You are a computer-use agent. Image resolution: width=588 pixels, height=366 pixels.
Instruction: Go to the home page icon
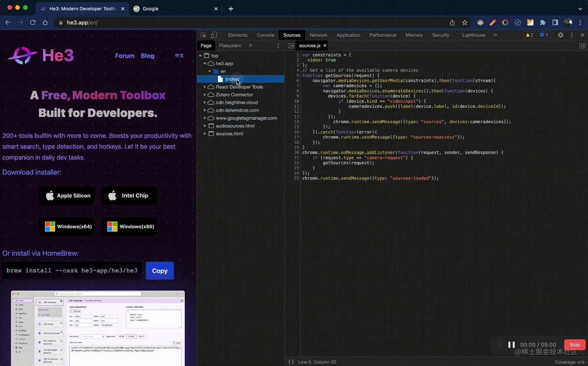45,23
